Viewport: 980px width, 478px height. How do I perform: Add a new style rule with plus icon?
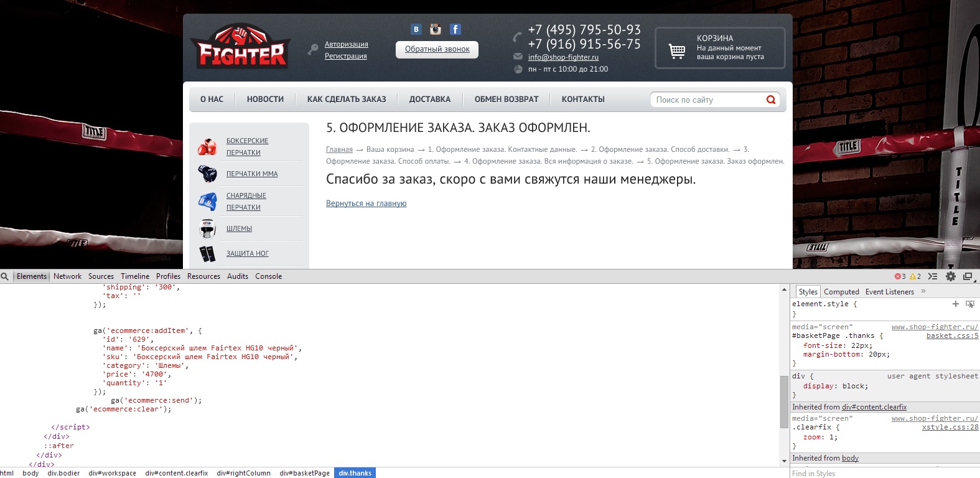[x=956, y=304]
